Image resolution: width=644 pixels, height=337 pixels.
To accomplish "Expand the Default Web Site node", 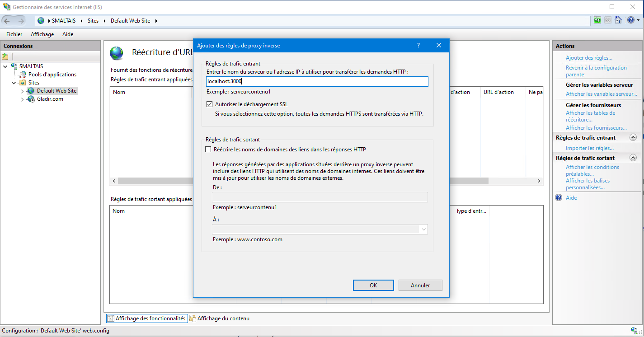I will click(23, 91).
